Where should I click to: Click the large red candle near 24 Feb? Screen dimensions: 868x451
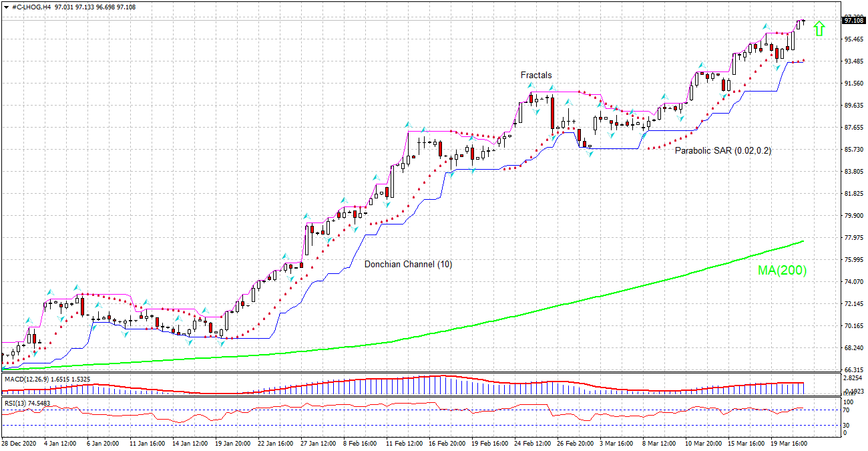(553, 112)
